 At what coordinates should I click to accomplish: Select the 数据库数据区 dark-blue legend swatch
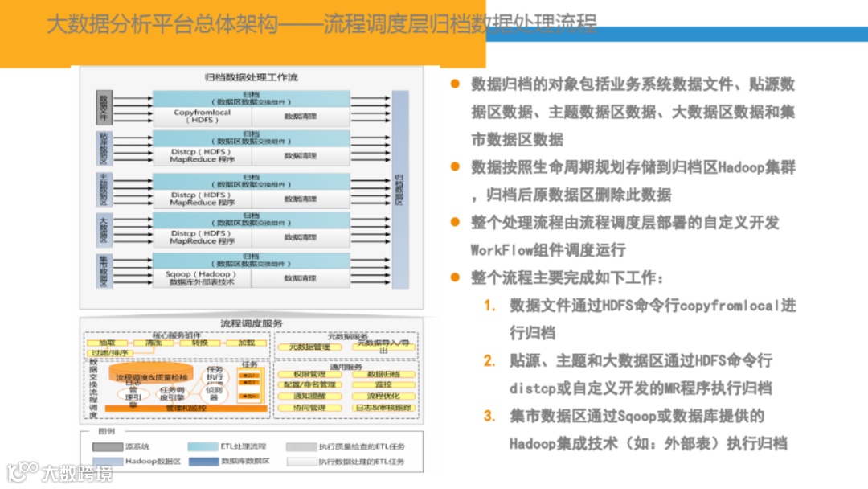pyautogui.click(x=203, y=462)
